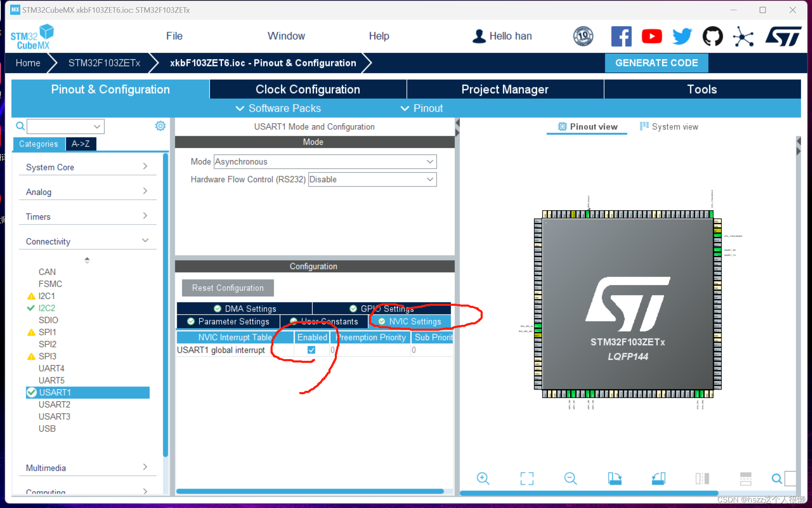
Task: Open the GitHub icon link
Action: pyautogui.click(x=713, y=36)
